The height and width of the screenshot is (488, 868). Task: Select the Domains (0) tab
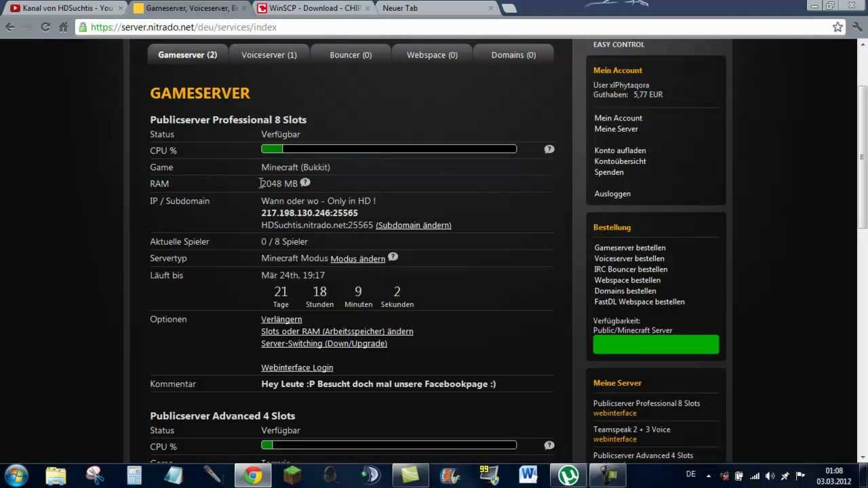[513, 55]
